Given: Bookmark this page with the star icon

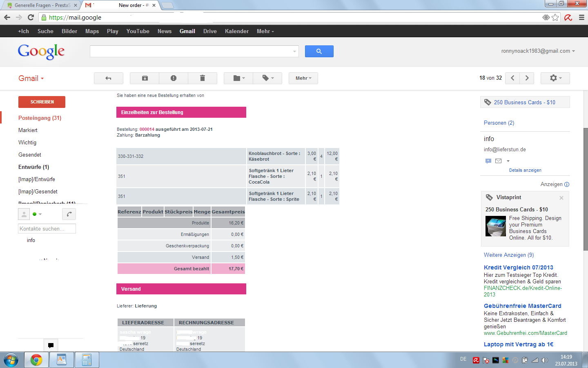Looking at the screenshot, I should point(555,17).
